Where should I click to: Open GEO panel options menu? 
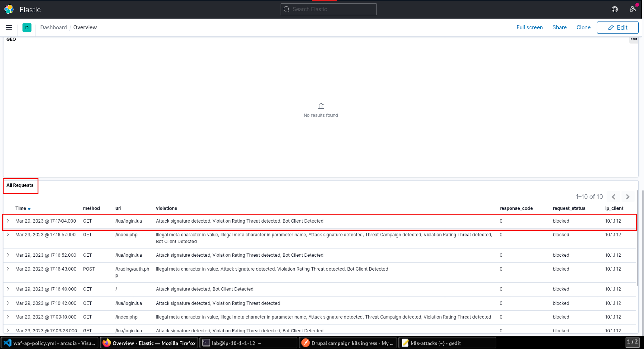click(x=633, y=39)
